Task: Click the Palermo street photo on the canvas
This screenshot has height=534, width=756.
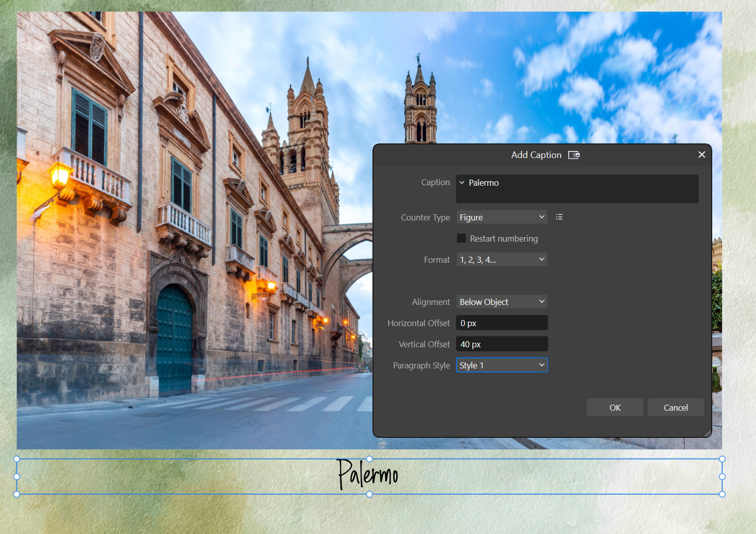Action: coord(191,226)
